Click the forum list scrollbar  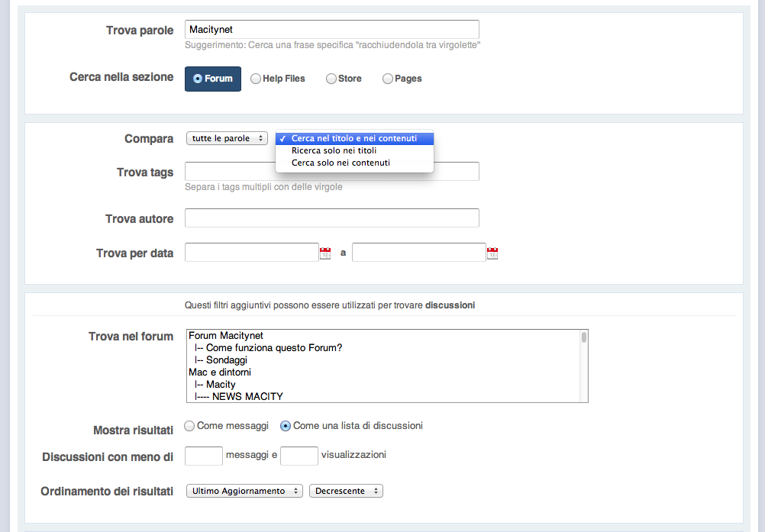(x=584, y=366)
